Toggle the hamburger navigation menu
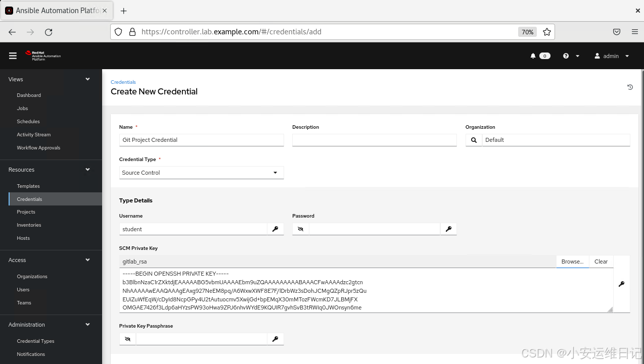Viewport: 644px width, 364px height. click(x=13, y=56)
